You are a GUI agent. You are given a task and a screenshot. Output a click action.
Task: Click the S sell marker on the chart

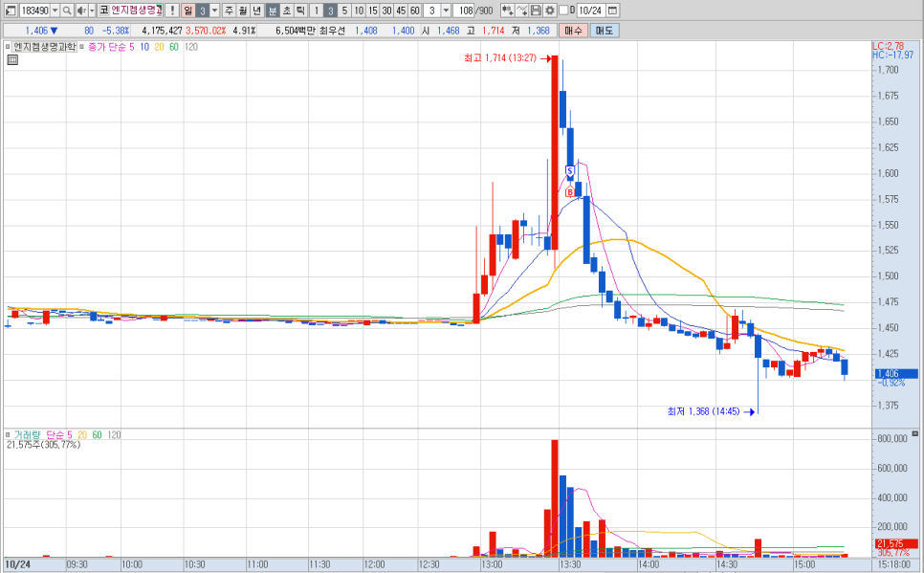[570, 171]
